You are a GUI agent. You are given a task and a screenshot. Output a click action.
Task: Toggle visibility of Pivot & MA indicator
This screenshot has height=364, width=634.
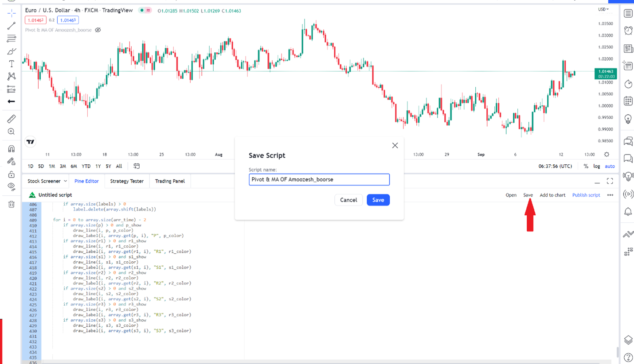[x=98, y=30]
